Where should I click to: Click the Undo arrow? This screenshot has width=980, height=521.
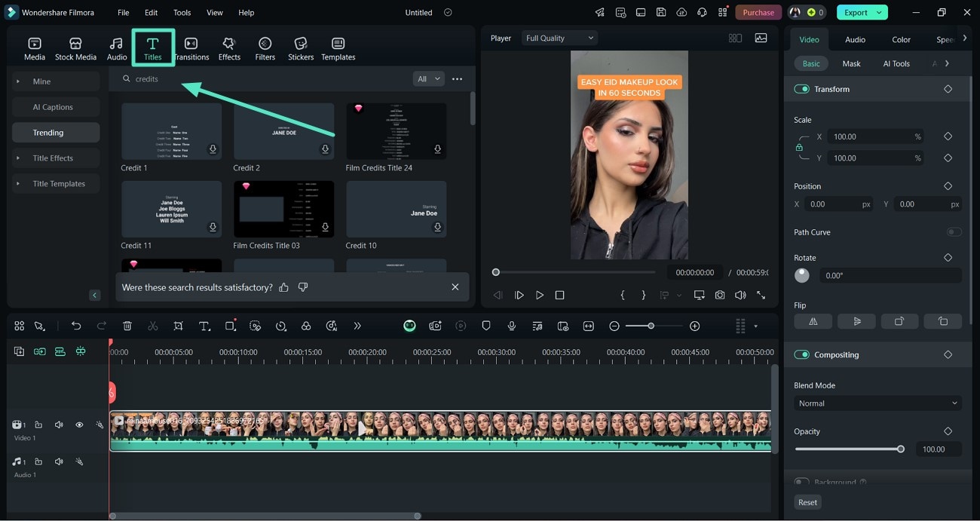(x=76, y=326)
